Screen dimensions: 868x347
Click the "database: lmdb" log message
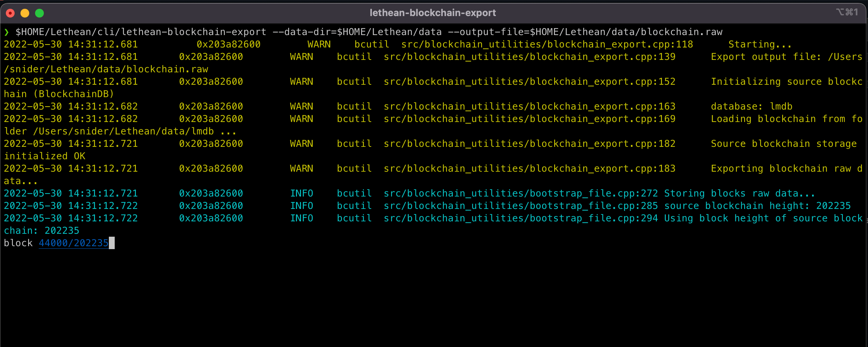pyautogui.click(x=751, y=107)
